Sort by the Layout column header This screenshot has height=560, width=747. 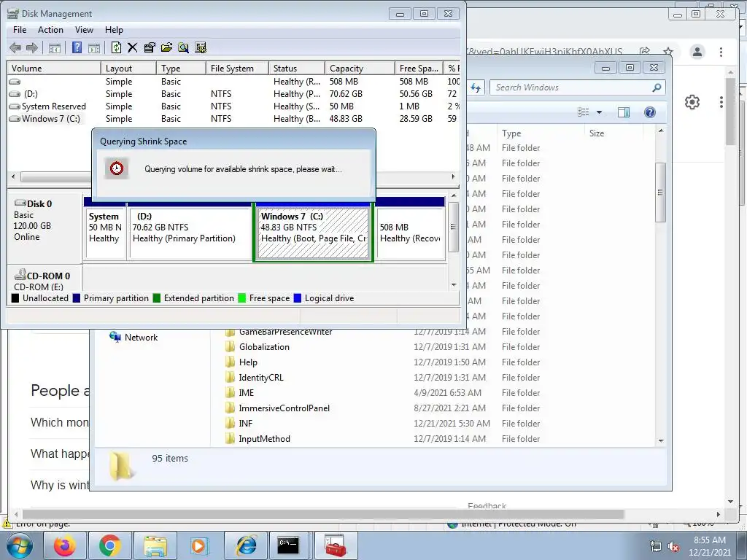pyautogui.click(x=128, y=68)
